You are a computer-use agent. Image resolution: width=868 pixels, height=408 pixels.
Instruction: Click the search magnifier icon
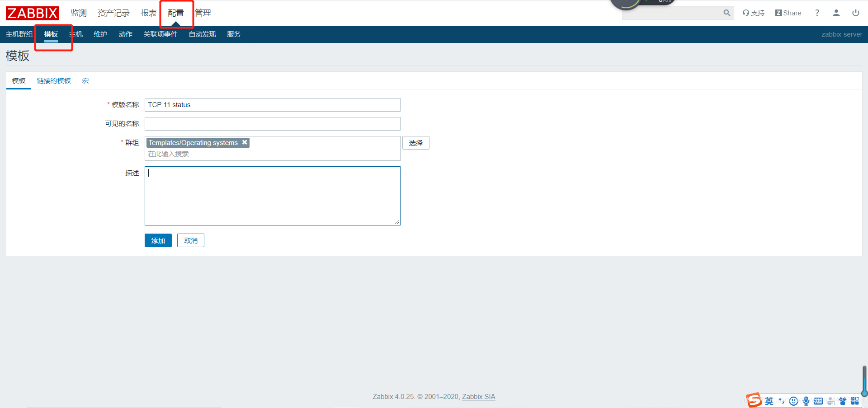(727, 13)
